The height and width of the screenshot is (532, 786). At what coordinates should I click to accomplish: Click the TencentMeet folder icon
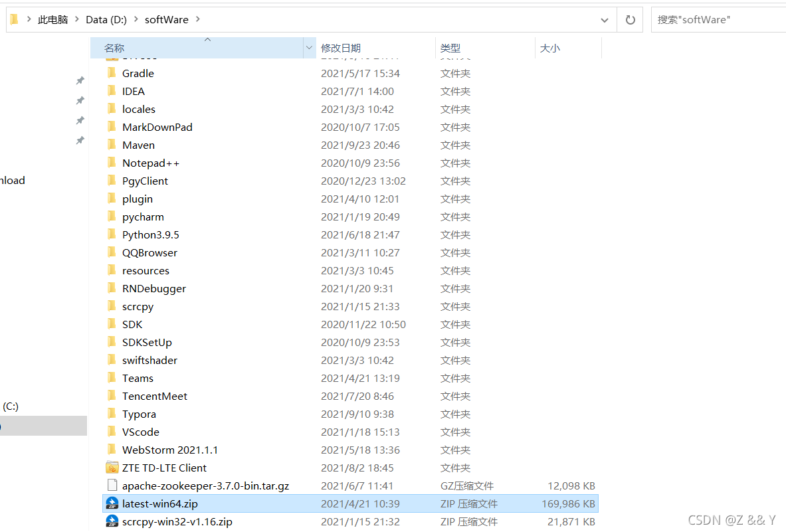[x=112, y=397]
